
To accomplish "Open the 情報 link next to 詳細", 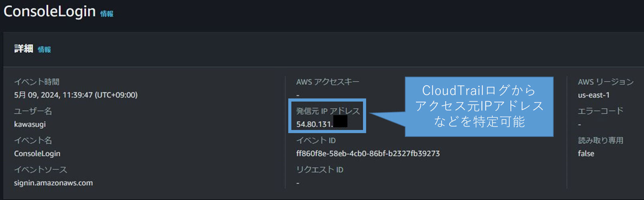I will click(44, 50).
